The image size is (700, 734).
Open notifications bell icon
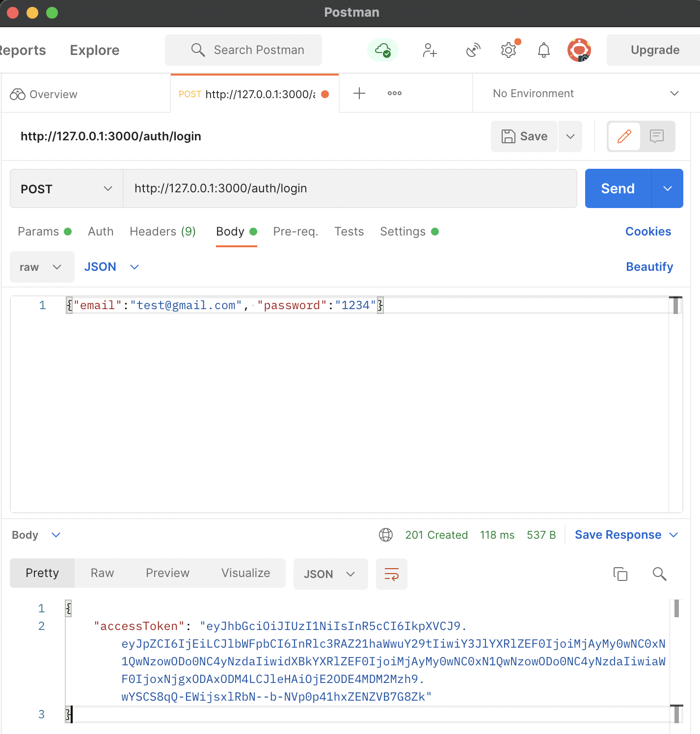[x=544, y=50]
